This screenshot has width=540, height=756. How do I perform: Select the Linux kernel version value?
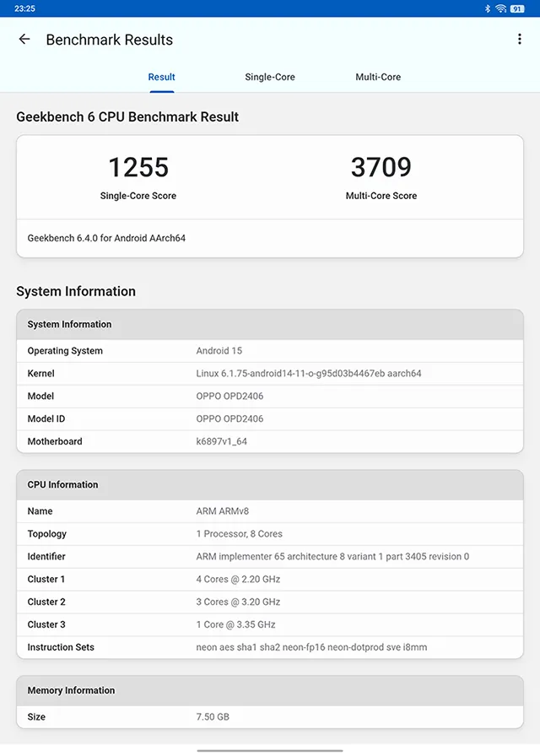pos(309,374)
